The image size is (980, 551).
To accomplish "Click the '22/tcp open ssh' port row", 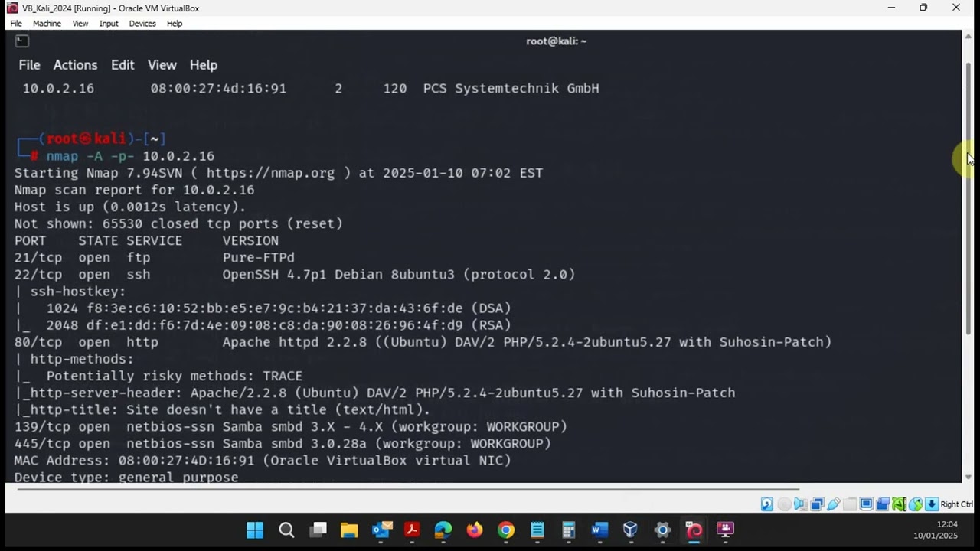I will pyautogui.click(x=295, y=275).
